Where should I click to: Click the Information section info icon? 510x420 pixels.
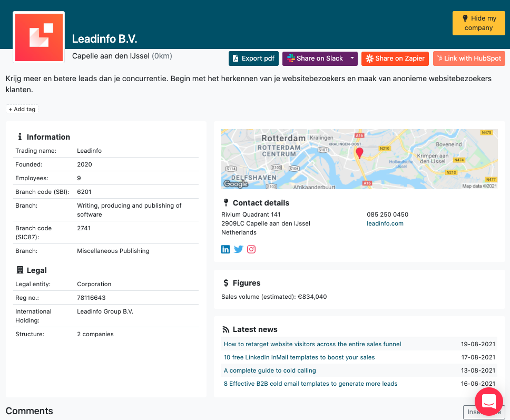(20, 137)
